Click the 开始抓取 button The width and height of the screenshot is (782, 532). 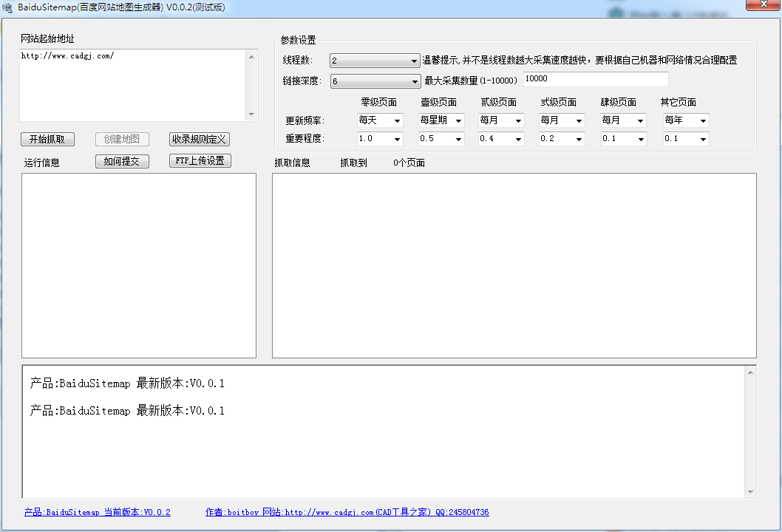(x=47, y=139)
